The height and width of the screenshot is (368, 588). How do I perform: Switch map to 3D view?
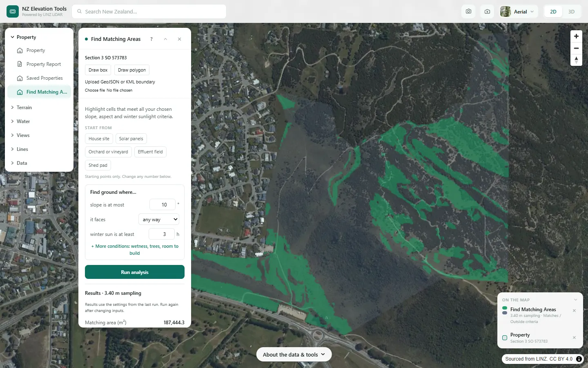[571, 11]
